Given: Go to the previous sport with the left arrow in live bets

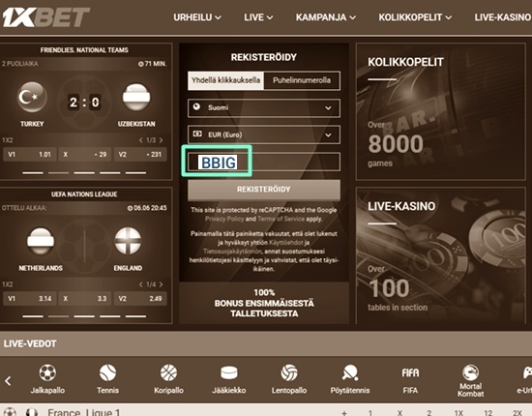Looking at the screenshot, I should coord(8,381).
